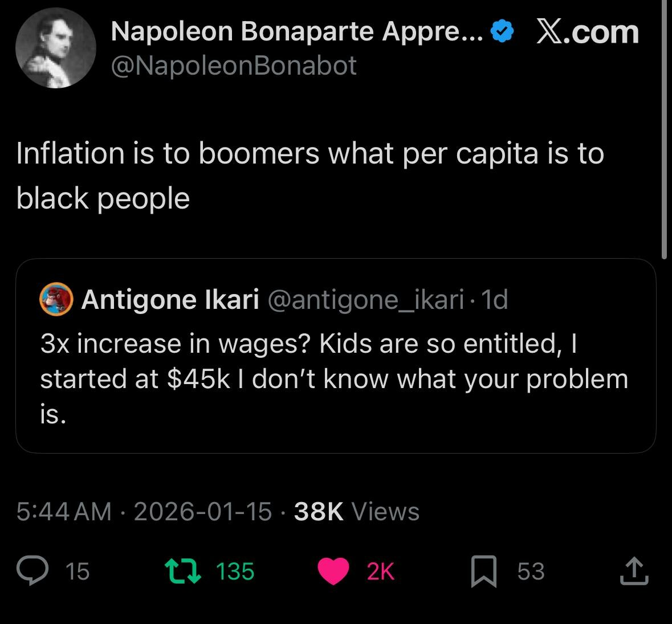Open the quoted tweet about $45k wages

click(x=335, y=378)
